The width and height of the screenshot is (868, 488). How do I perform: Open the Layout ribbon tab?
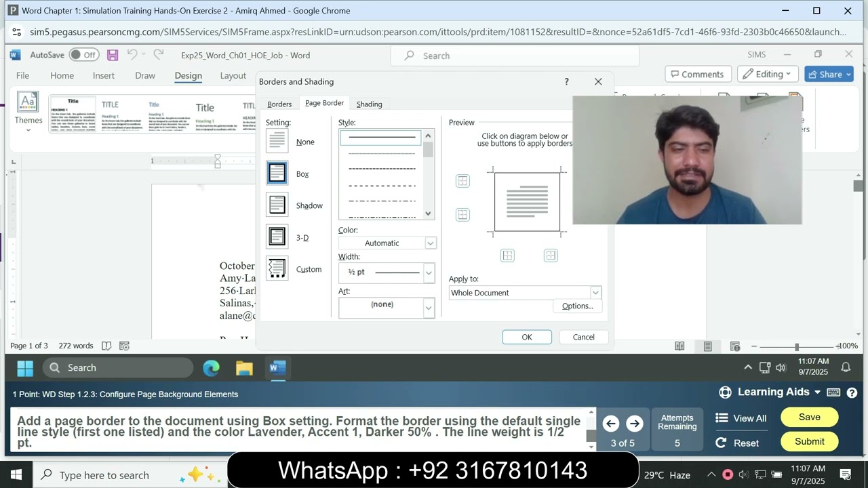click(x=233, y=75)
